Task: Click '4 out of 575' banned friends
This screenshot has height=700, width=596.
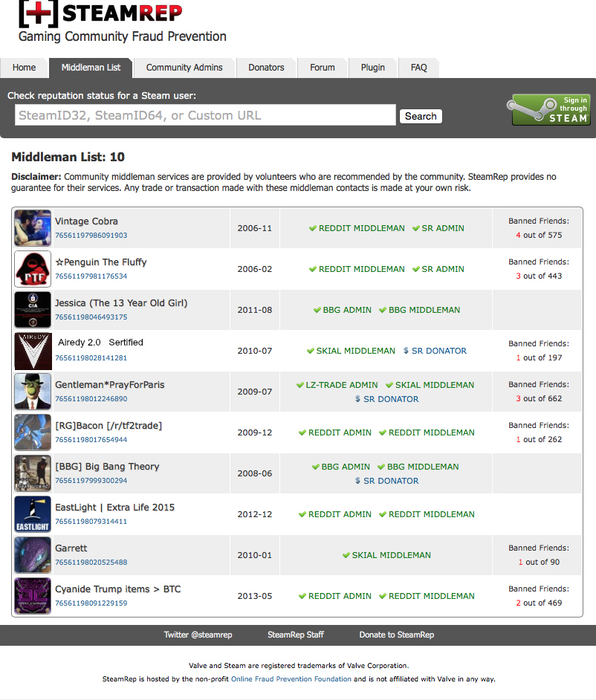Action: 539,236
